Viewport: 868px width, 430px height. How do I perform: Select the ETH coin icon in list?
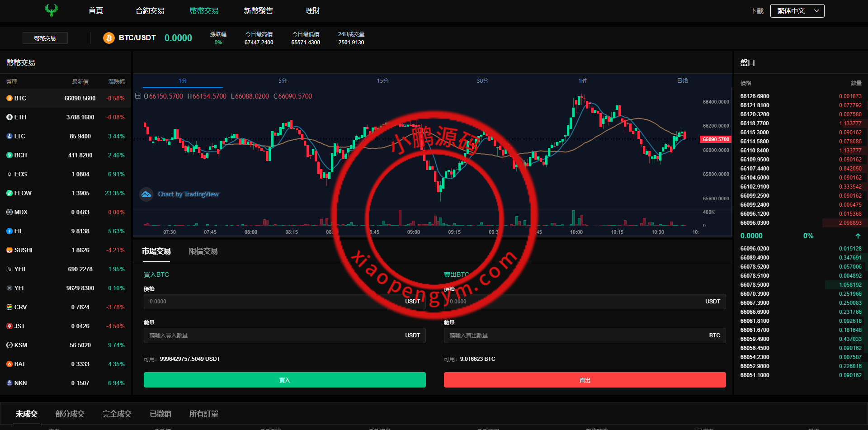pyautogui.click(x=9, y=117)
